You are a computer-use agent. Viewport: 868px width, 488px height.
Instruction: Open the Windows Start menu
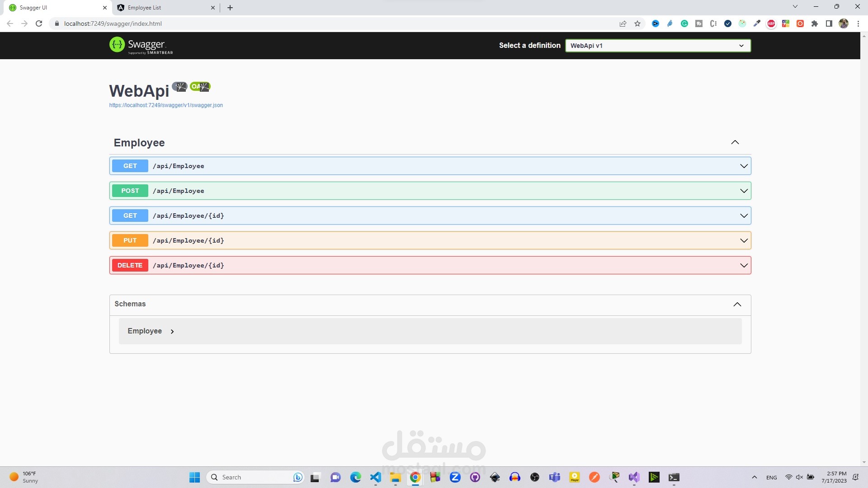(194, 477)
